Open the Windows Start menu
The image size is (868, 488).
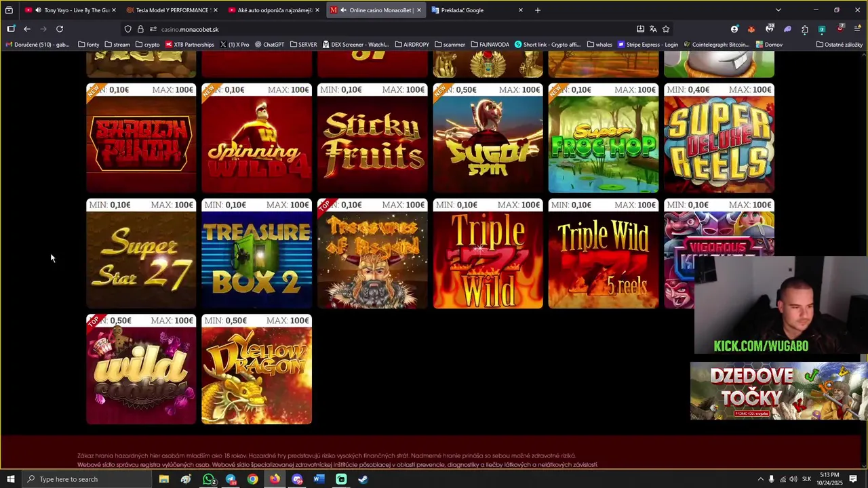tap(10, 479)
